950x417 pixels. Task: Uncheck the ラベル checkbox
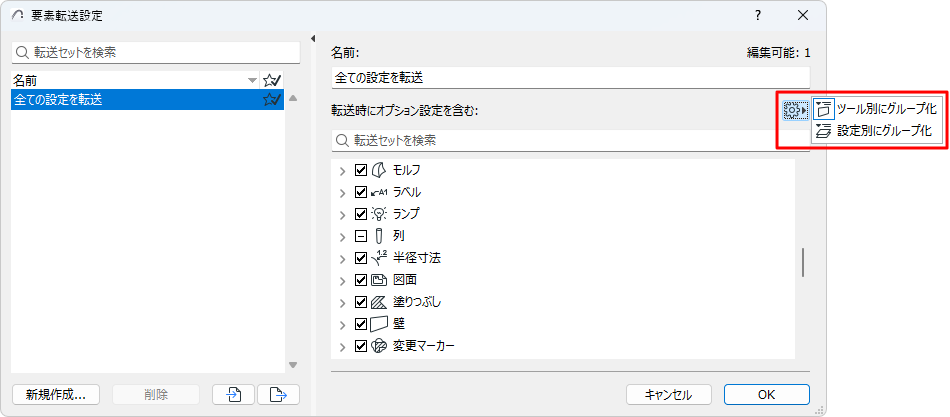[360, 192]
